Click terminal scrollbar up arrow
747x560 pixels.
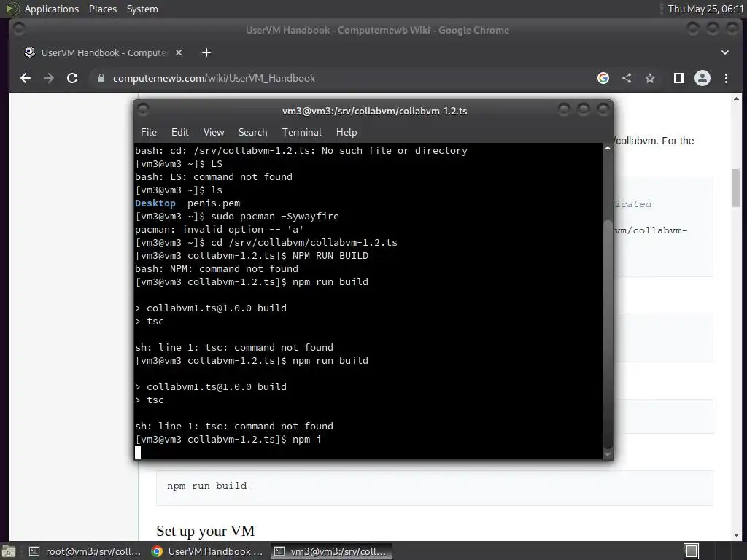point(608,148)
